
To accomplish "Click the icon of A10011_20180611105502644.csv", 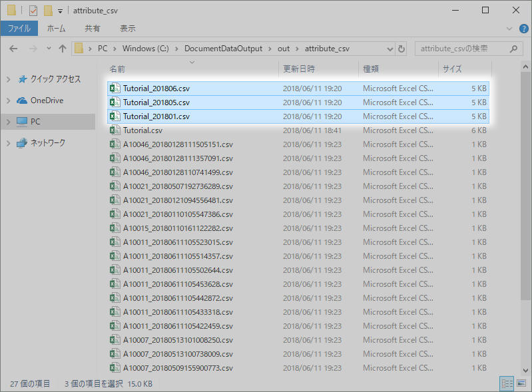I will coord(115,270).
